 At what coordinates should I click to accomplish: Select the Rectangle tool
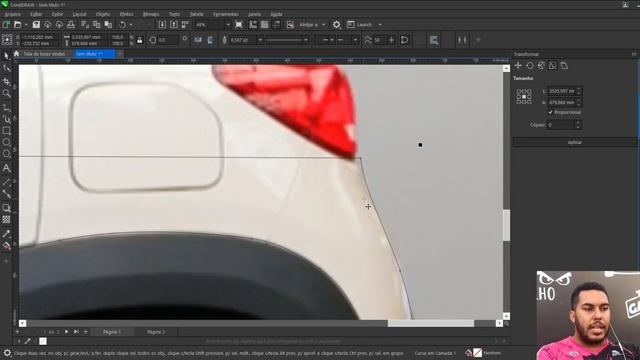[6, 131]
